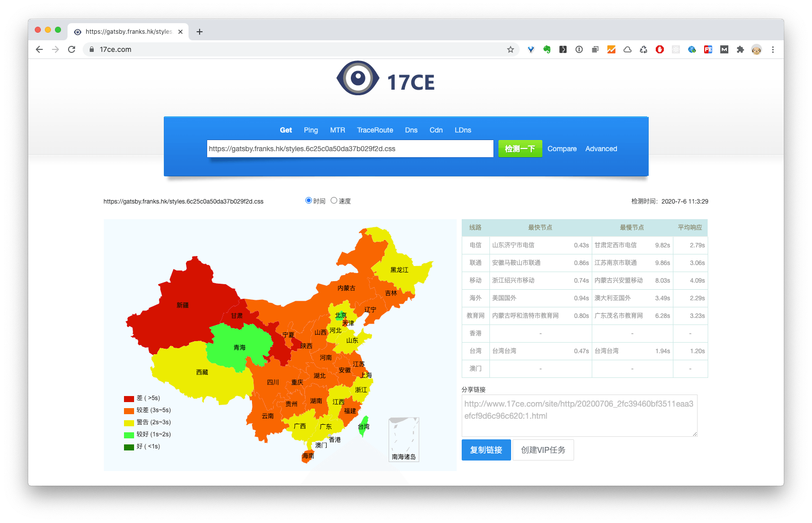Open the browser profile avatar menu
This screenshot has width=812, height=523.
(756, 49)
